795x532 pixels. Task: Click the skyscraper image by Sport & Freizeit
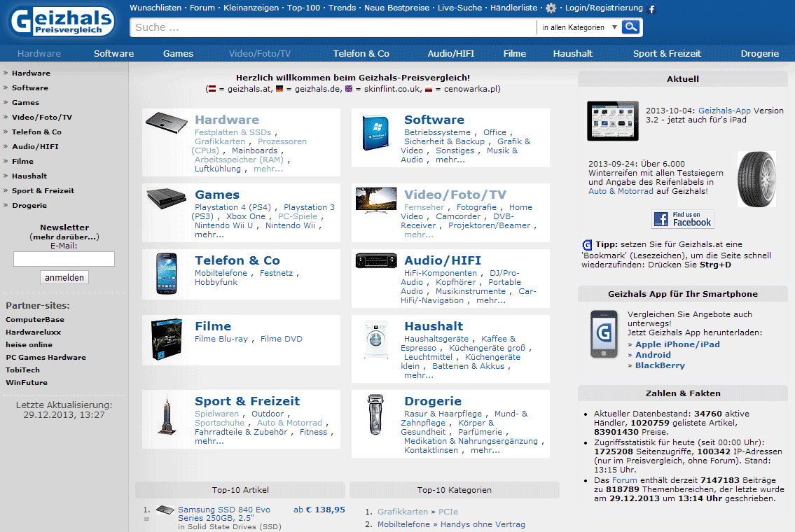(166, 414)
